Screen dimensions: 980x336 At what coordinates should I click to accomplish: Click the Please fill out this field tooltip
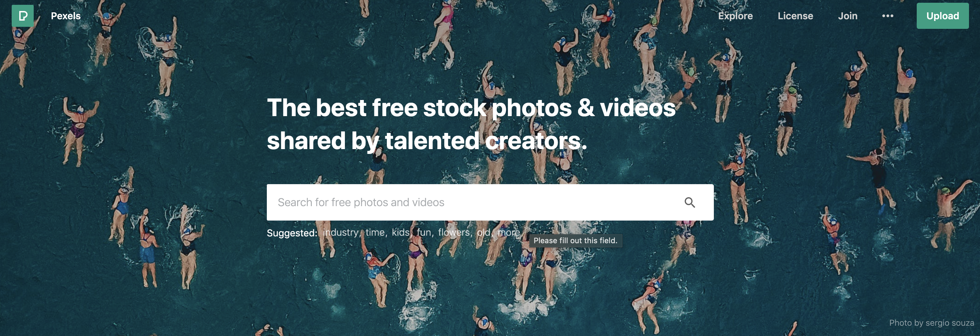click(576, 240)
